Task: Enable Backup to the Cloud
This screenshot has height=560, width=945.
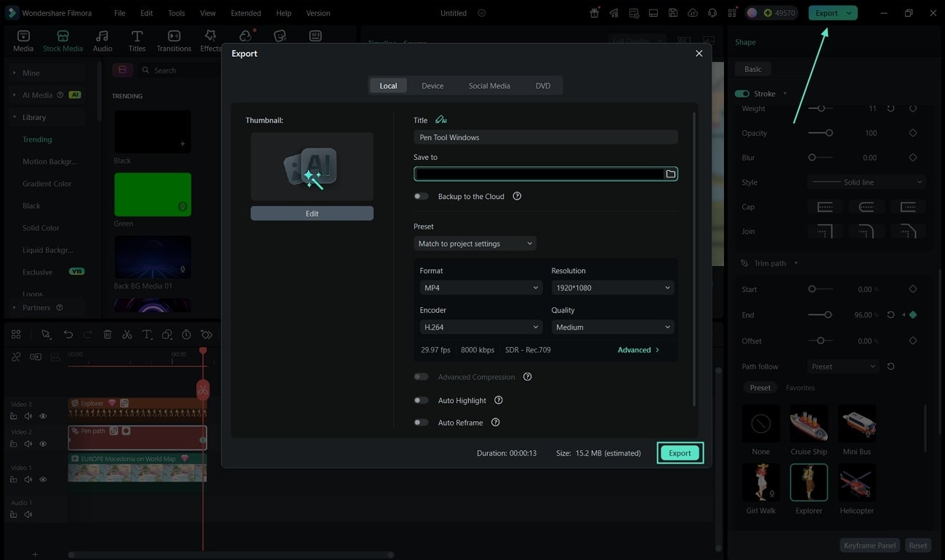Action: click(421, 195)
